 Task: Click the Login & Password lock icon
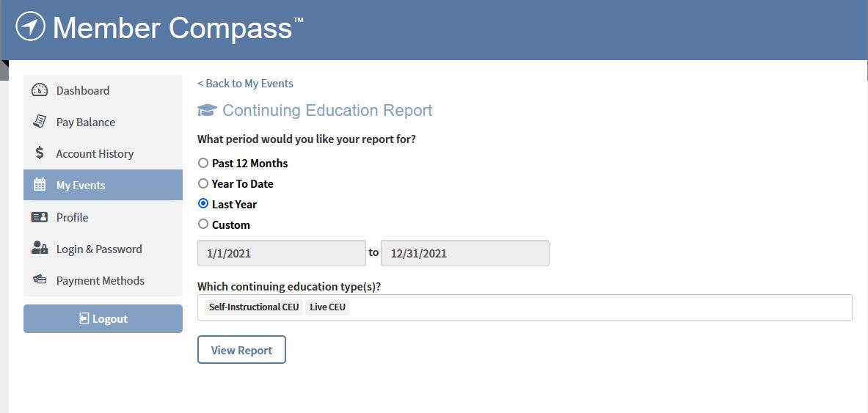tap(40, 248)
